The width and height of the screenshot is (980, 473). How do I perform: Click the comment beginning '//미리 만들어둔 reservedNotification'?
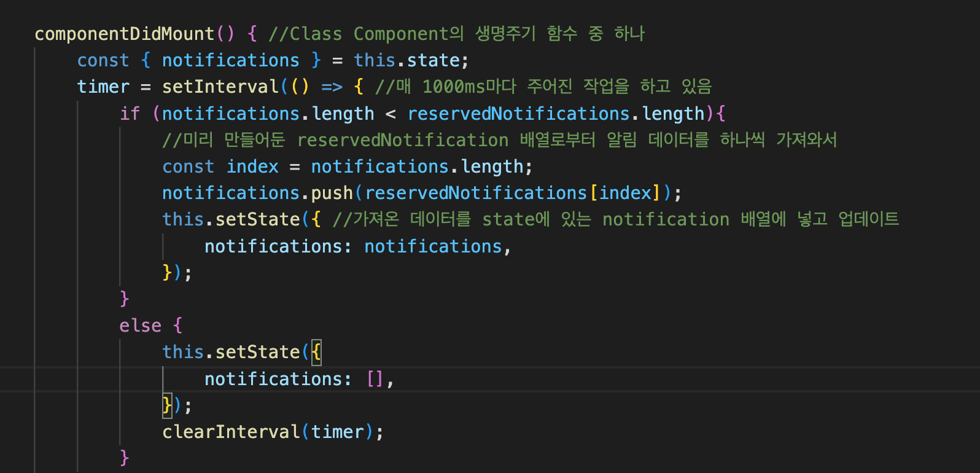pos(499,140)
